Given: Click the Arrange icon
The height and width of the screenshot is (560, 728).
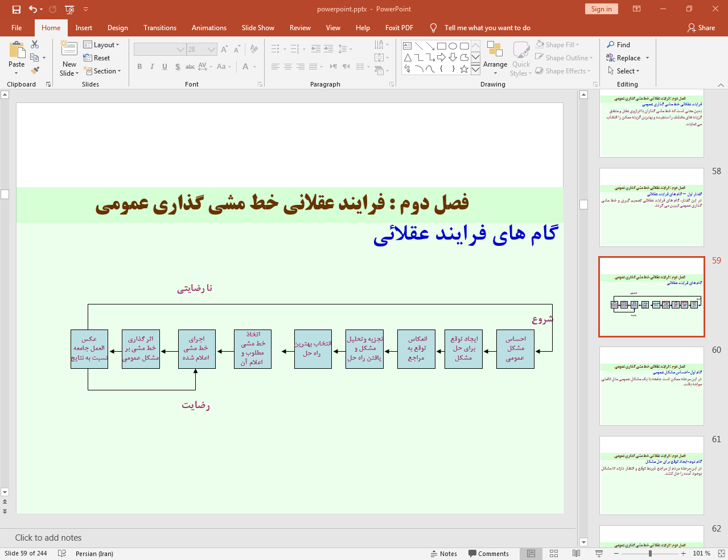Looking at the screenshot, I should coord(495,50).
